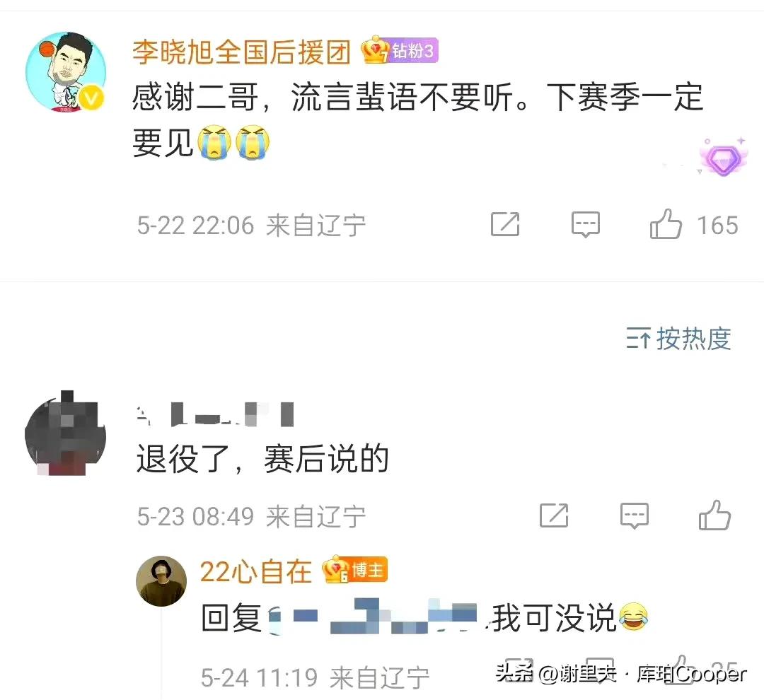Screen dimensions: 764x700
Task: Tap the timestamp 5-24 11:19 来自辽宁
Action: (315, 677)
